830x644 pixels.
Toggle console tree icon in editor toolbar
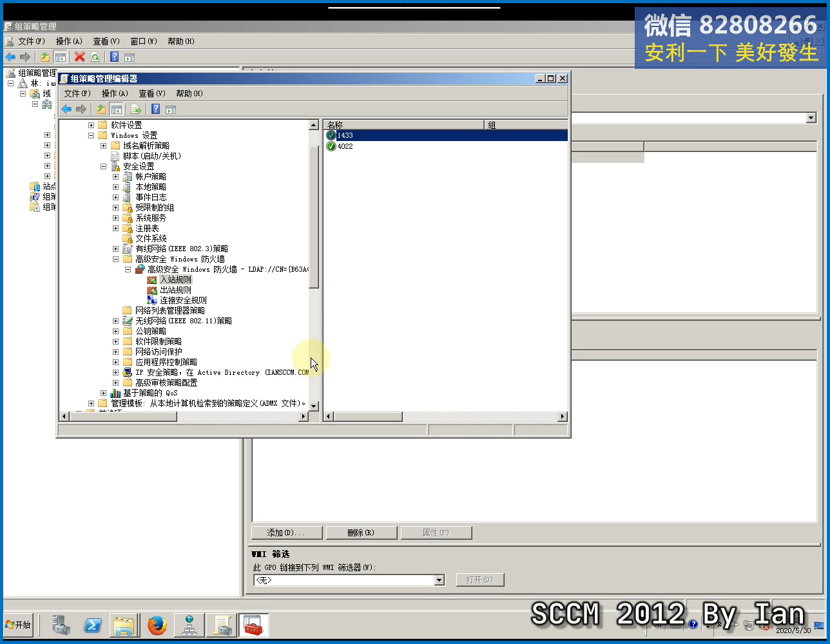coord(116,109)
